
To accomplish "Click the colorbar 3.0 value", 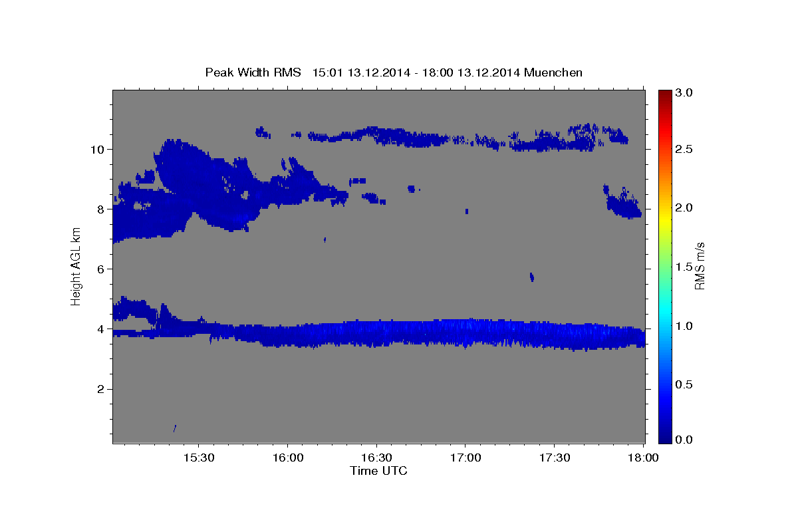I will pyautogui.click(x=685, y=92).
